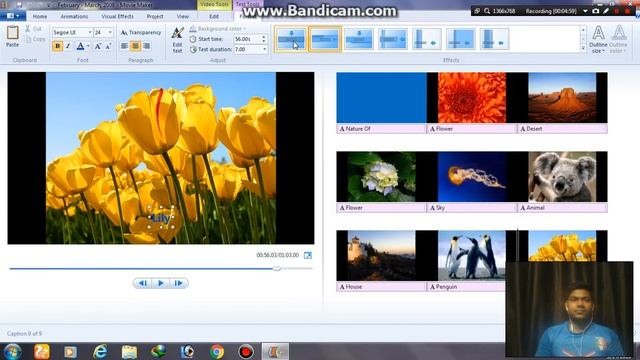Open the Project tab
This screenshot has height=360, width=640.
click(x=155, y=16)
